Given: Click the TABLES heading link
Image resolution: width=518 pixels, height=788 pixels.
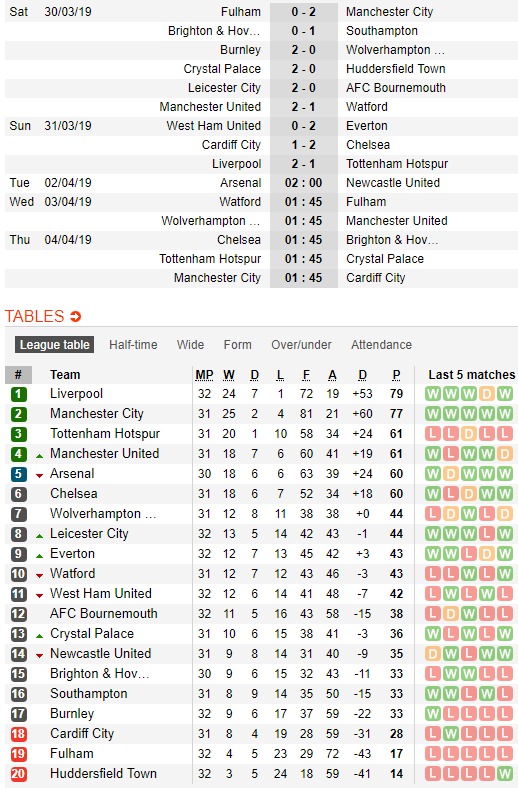Looking at the screenshot, I should pyautogui.click(x=35, y=316).
